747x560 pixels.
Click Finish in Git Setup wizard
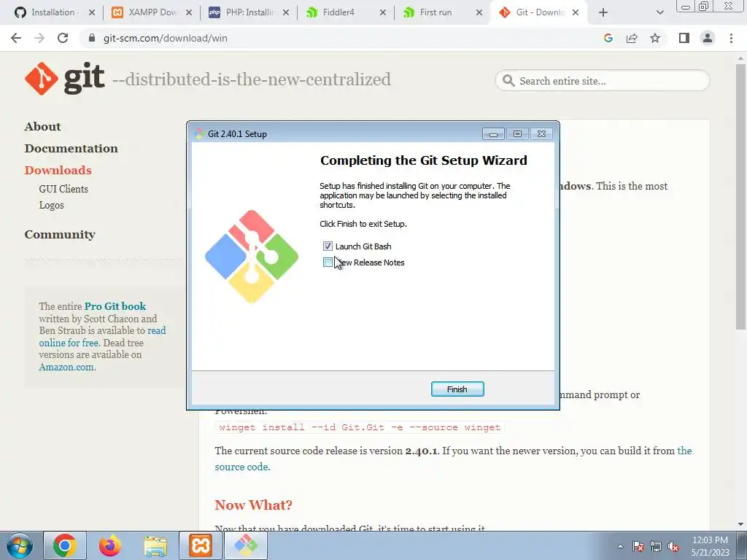click(x=457, y=389)
